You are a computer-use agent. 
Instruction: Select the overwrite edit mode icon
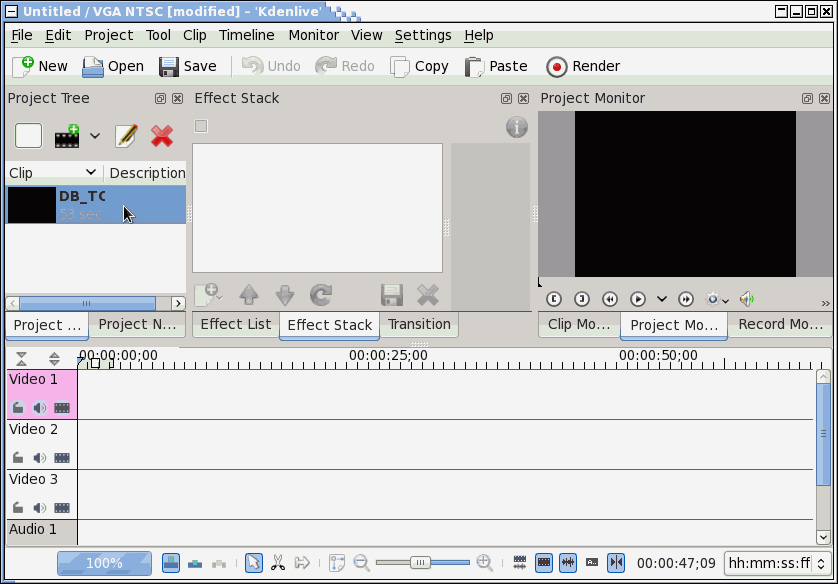195,563
